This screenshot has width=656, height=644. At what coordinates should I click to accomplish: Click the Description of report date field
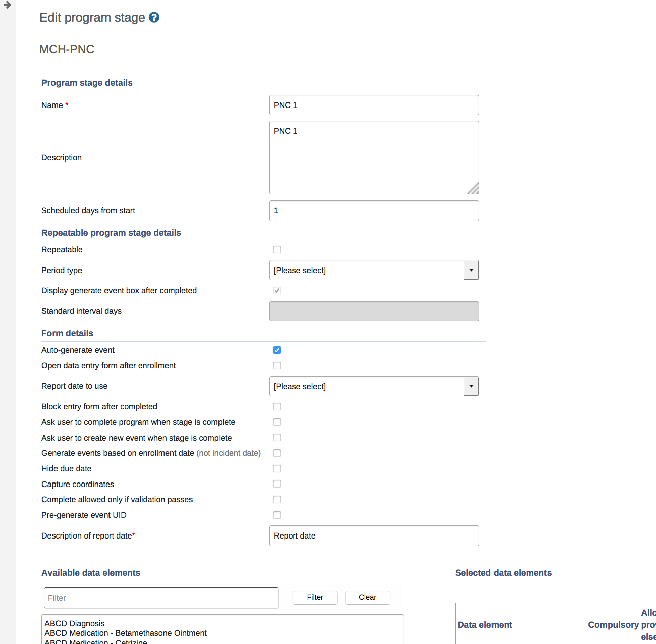click(x=374, y=535)
